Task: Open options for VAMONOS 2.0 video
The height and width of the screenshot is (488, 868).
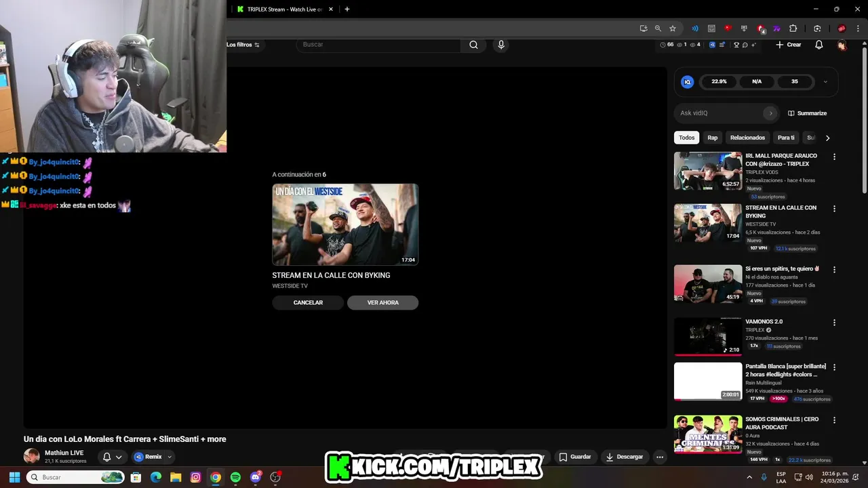Action: coord(834,323)
